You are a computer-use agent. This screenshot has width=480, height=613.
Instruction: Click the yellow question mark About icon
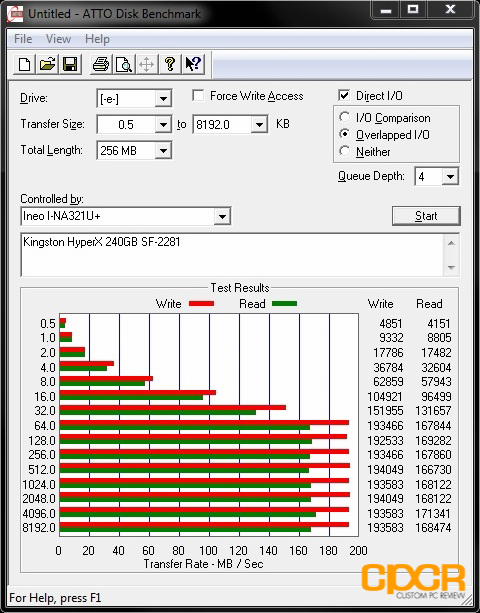[170, 64]
